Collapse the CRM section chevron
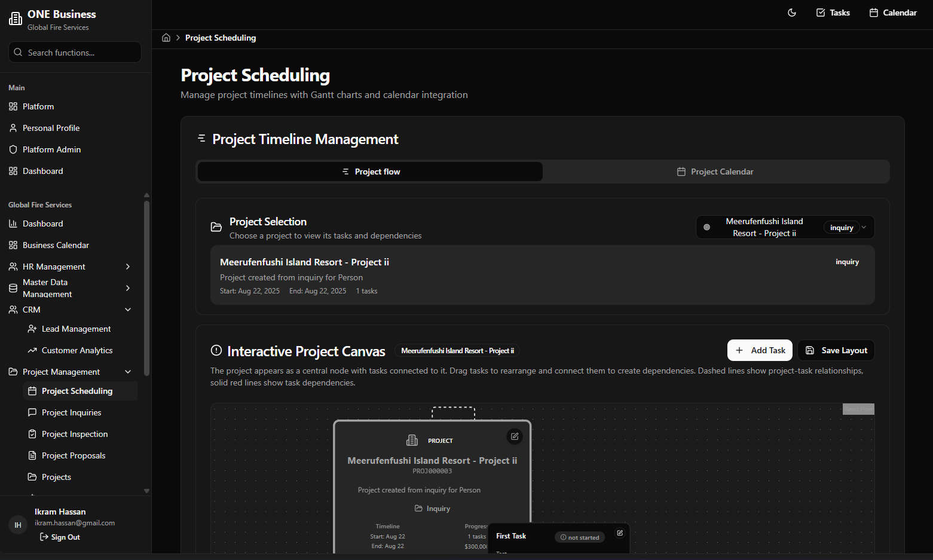The width and height of the screenshot is (933, 560). click(x=127, y=310)
